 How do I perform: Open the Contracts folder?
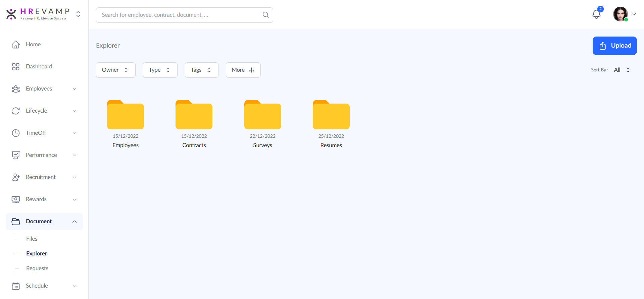click(194, 115)
